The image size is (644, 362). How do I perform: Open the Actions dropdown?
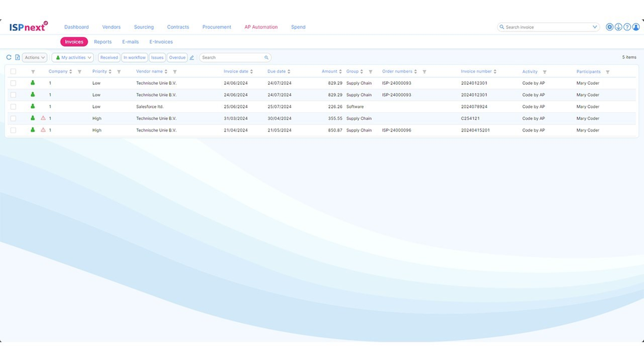click(x=33, y=57)
